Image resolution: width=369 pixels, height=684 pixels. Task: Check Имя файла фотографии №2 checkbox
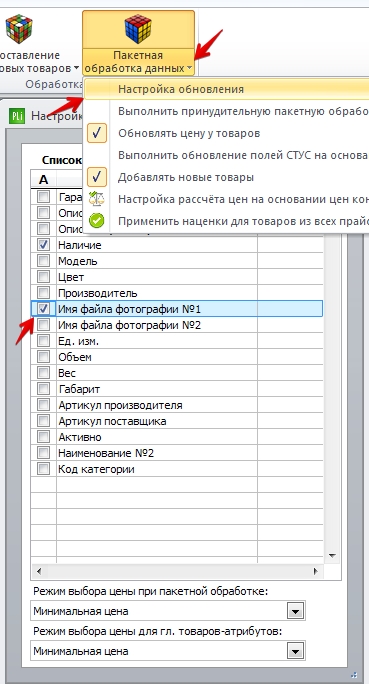point(43,325)
